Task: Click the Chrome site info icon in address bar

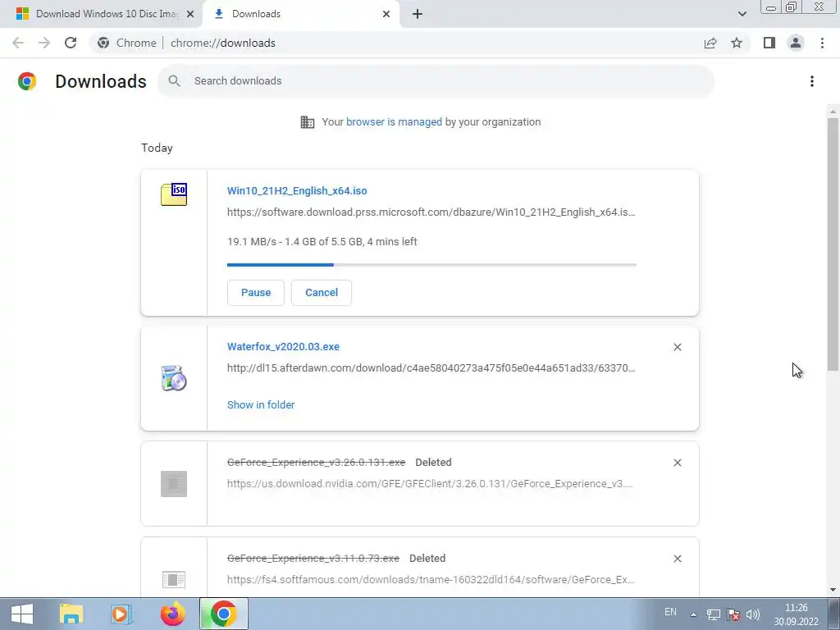Action: coord(103,43)
